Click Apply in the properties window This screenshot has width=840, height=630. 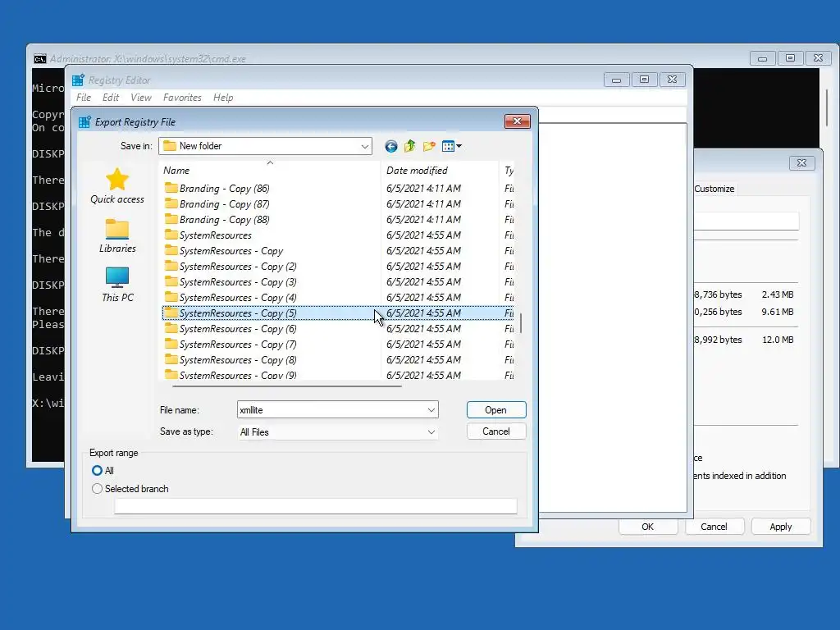click(781, 527)
